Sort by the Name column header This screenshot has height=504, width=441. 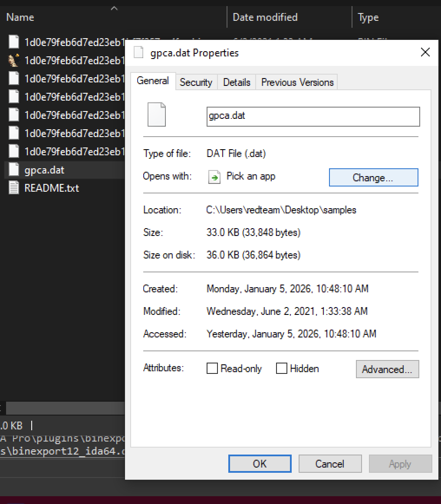pyautogui.click(x=20, y=17)
